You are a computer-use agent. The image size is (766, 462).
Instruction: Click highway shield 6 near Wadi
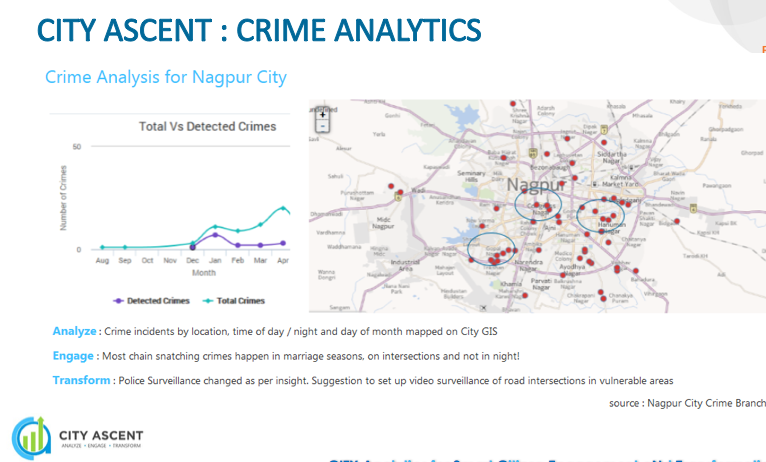point(398,197)
